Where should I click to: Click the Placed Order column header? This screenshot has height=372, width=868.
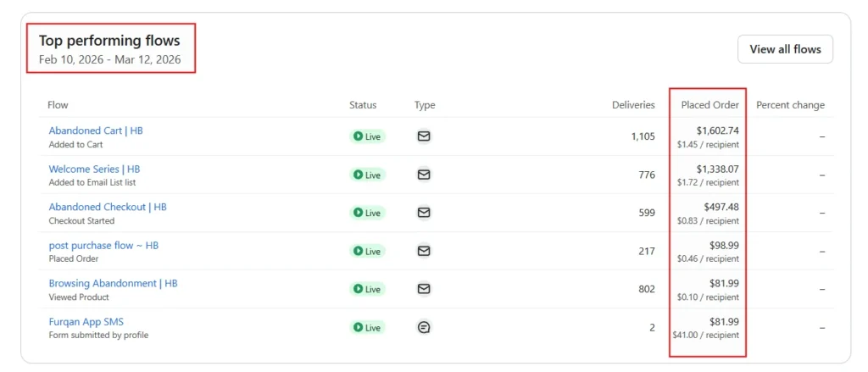[709, 105]
